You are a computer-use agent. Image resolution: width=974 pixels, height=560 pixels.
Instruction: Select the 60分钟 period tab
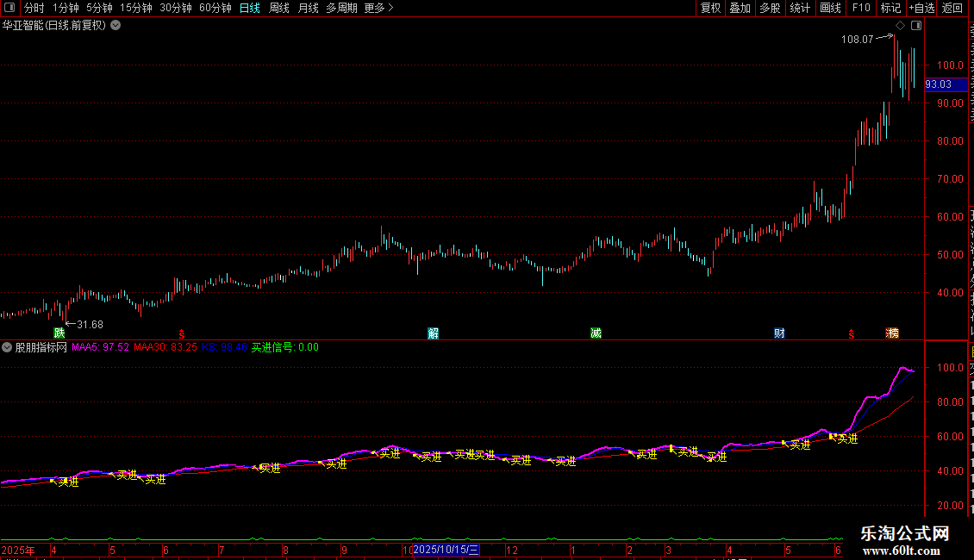pyautogui.click(x=215, y=8)
